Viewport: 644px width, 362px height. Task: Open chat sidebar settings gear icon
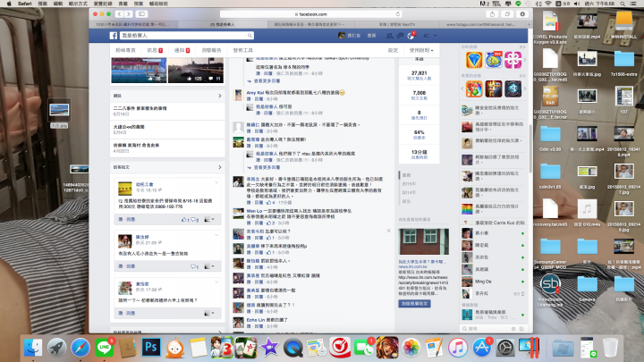pos(513,329)
